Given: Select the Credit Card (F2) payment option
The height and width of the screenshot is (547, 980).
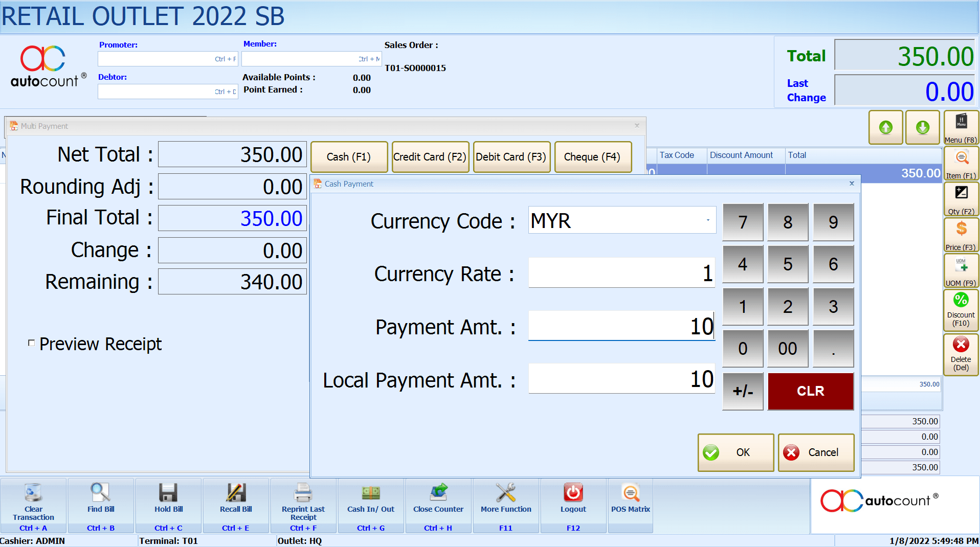Looking at the screenshot, I should (x=430, y=157).
